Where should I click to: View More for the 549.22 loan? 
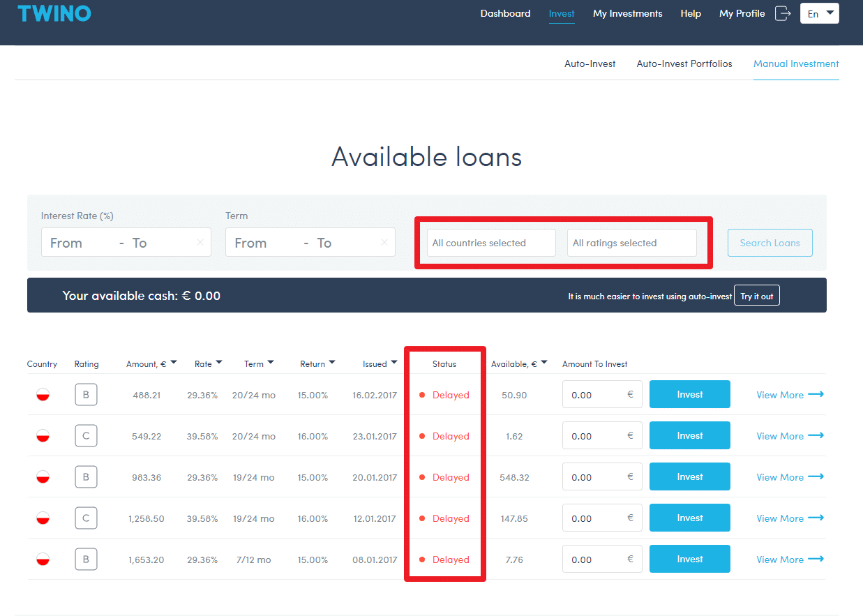[x=790, y=436]
